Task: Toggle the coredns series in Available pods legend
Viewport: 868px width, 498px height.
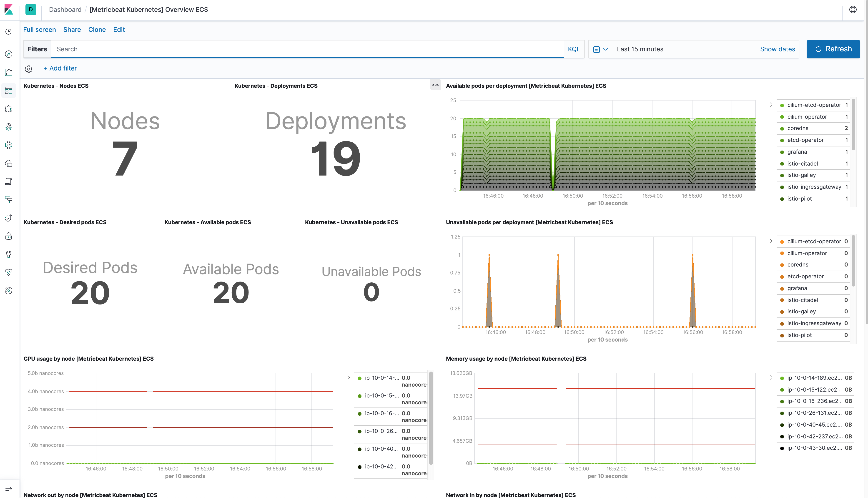Action: click(x=798, y=128)
